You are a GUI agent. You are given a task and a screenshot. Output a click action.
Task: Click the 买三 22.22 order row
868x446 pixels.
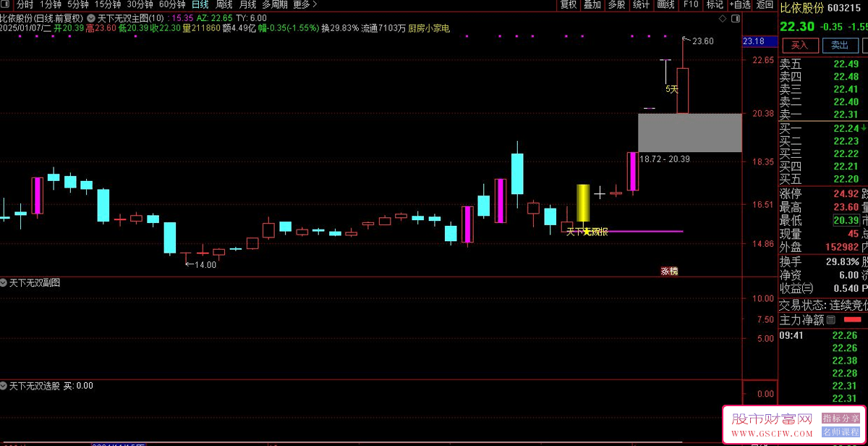[823, 153]
